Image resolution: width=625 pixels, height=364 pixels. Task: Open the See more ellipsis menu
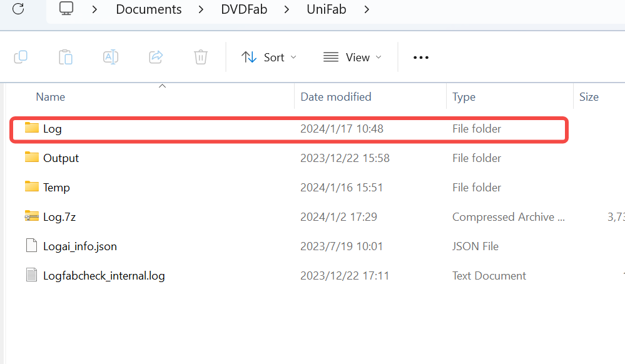pyautogui.click(x=421, y=58)
